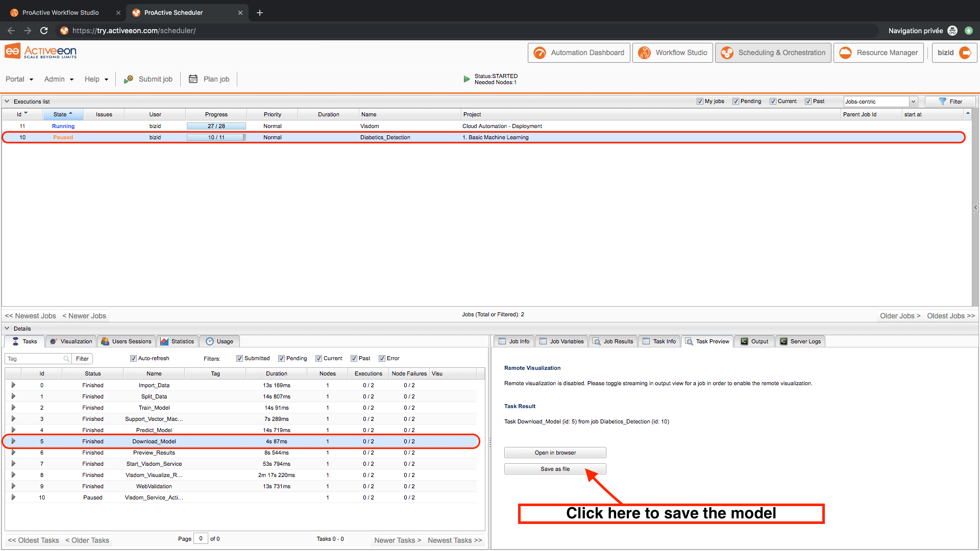The image size is (980, 551).
Task: Click the Open in browser button
Action: pyautogui.click(x=555, y=453)
